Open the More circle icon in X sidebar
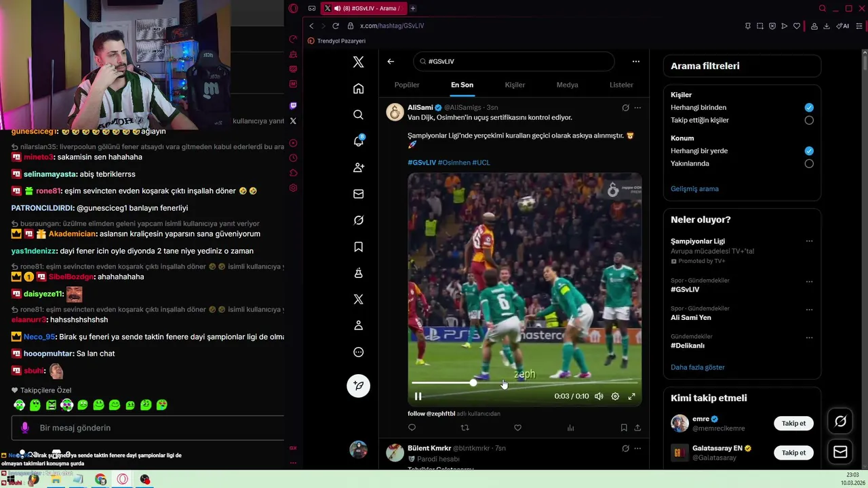 click(359, 352)
